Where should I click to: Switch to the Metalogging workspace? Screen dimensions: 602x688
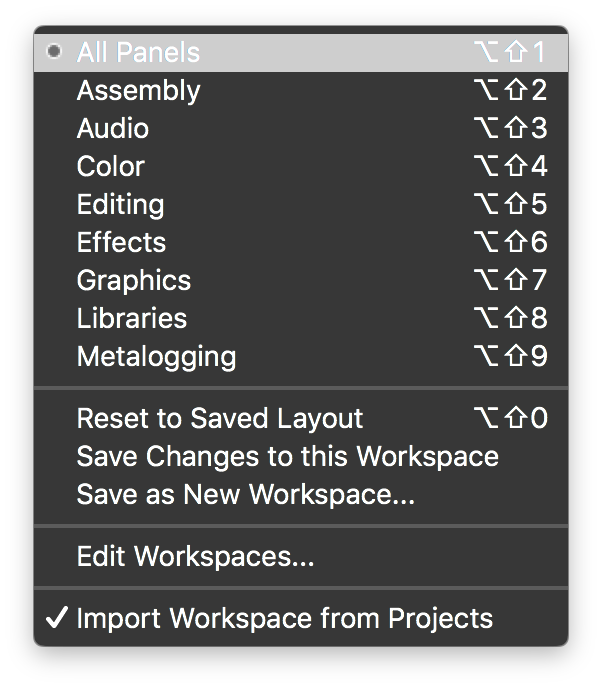(x=156, y=357)
